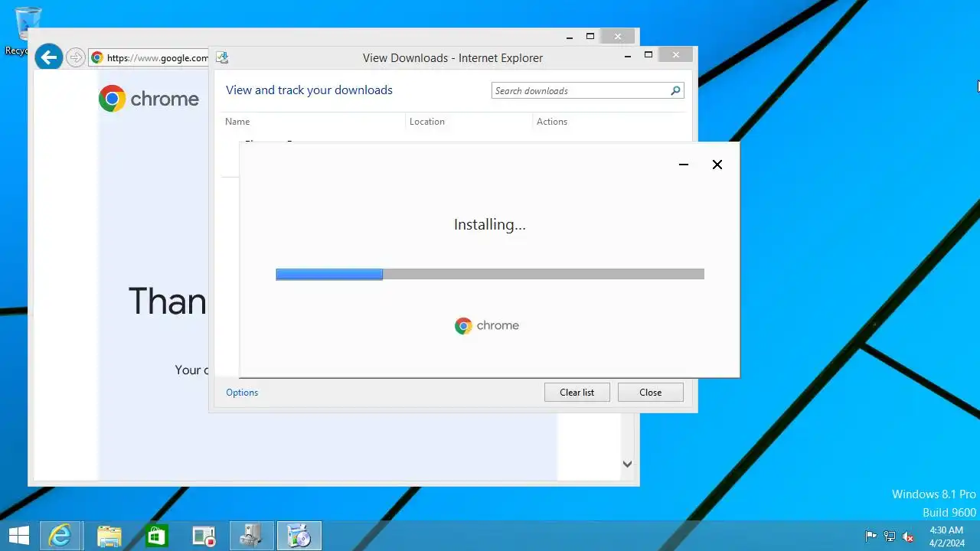Click the network icon in system tray
The image size is (980, 551).
(x=890, y=536)
